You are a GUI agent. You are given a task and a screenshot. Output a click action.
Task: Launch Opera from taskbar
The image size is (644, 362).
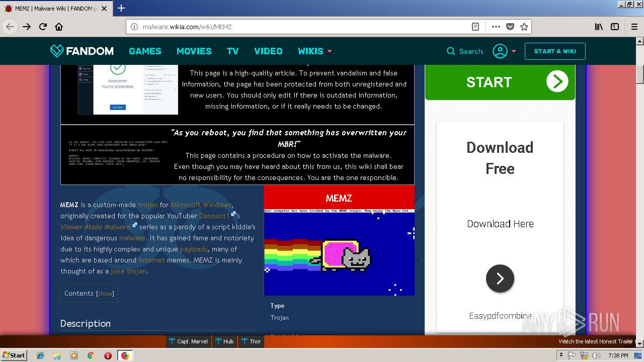coord(108,355)
